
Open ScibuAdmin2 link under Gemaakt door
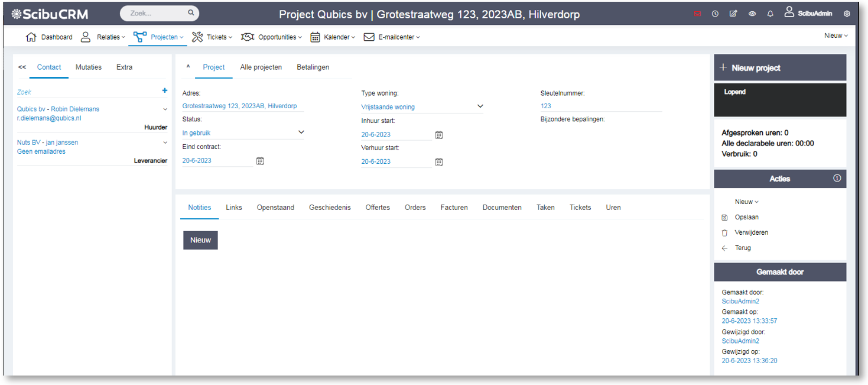pos(740,301)
